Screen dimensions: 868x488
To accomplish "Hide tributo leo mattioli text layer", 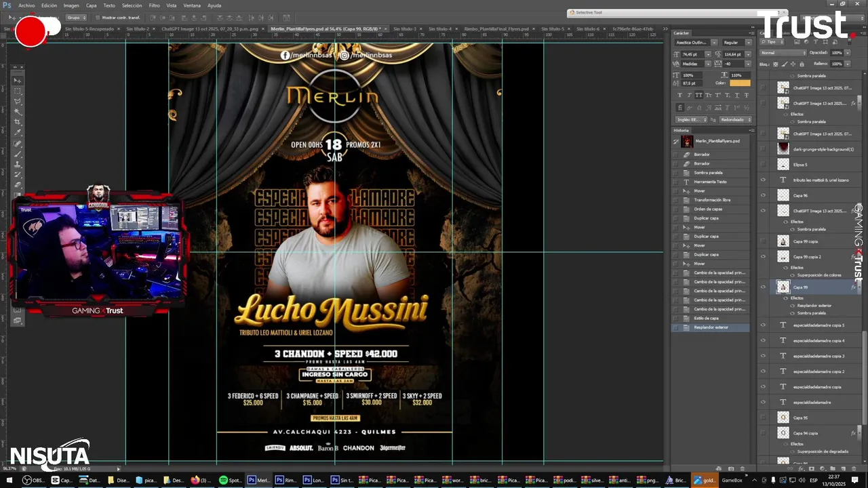I will click(x=763, y=180).
